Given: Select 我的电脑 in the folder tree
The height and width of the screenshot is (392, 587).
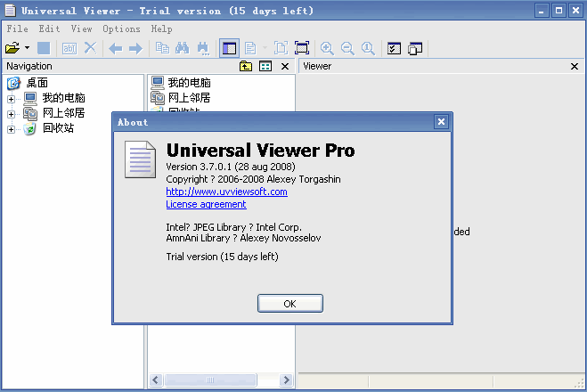Looking at the screenshot, I should pos(63,98).
